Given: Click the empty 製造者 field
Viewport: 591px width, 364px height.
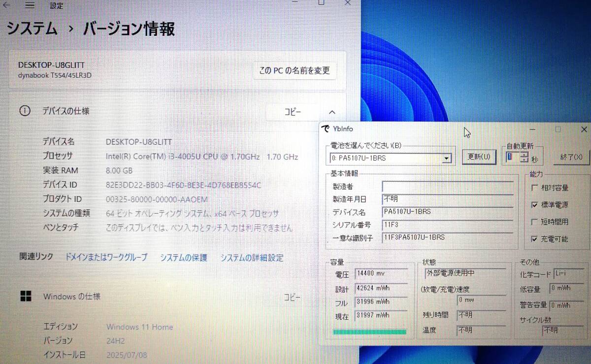Looking at the screenshot, I should pos(448,187).
